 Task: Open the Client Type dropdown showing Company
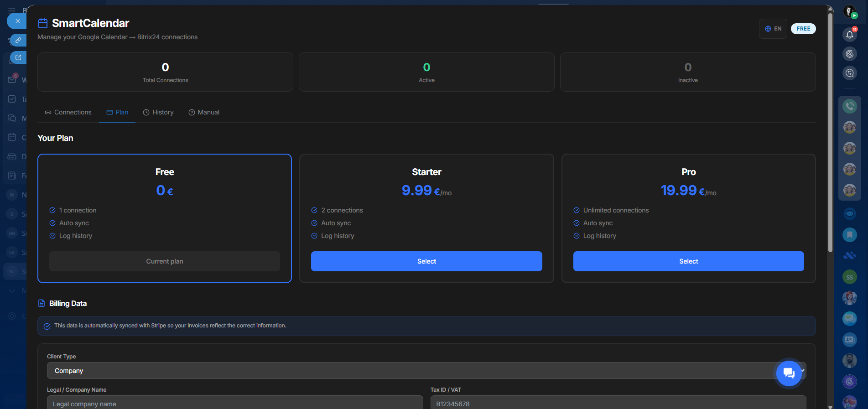411,371
